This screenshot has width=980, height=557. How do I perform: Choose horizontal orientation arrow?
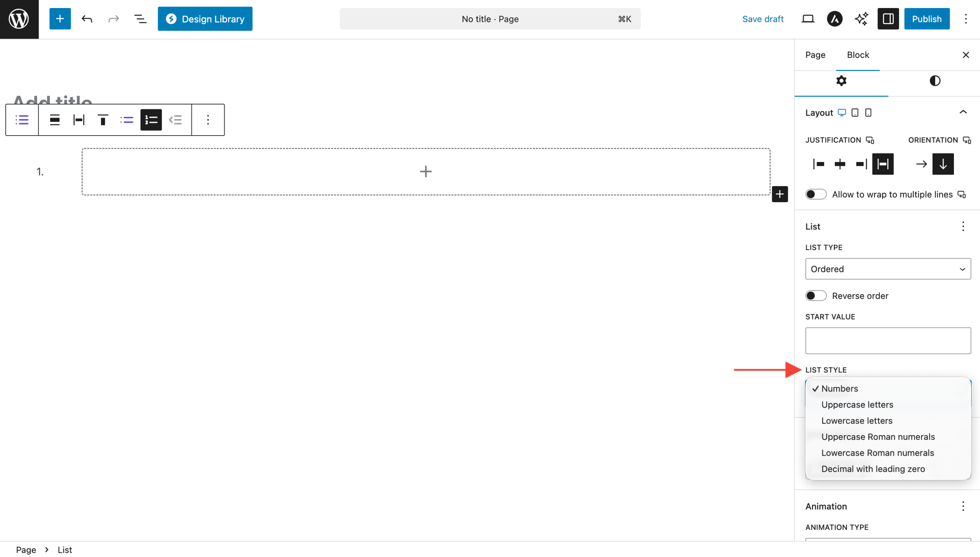(921, 164)
